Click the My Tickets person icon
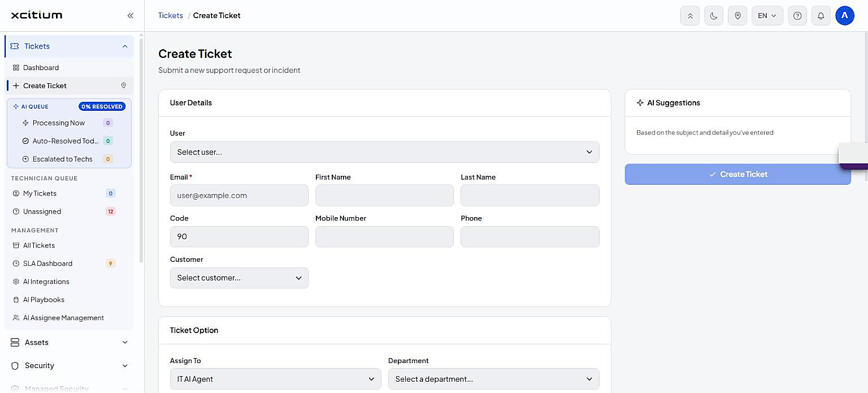The image size is (868, 393). (16, 193)
